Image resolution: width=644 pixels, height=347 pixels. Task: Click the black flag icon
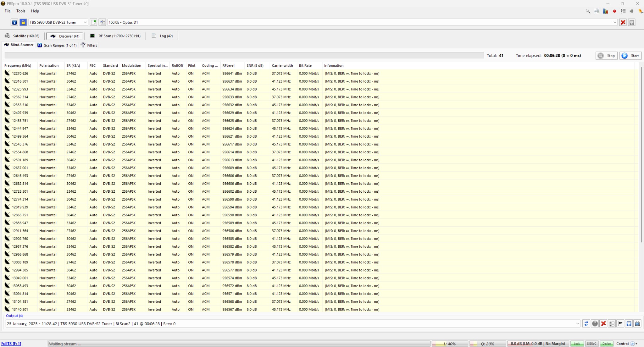(x=620, y=323)
